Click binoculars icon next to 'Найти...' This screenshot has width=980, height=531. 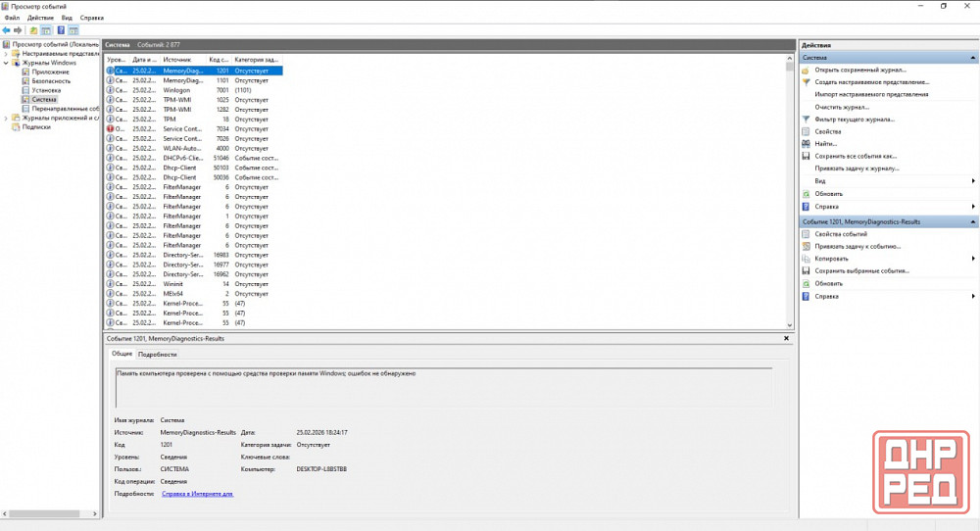pyautogui.click(x=806, y=144)
